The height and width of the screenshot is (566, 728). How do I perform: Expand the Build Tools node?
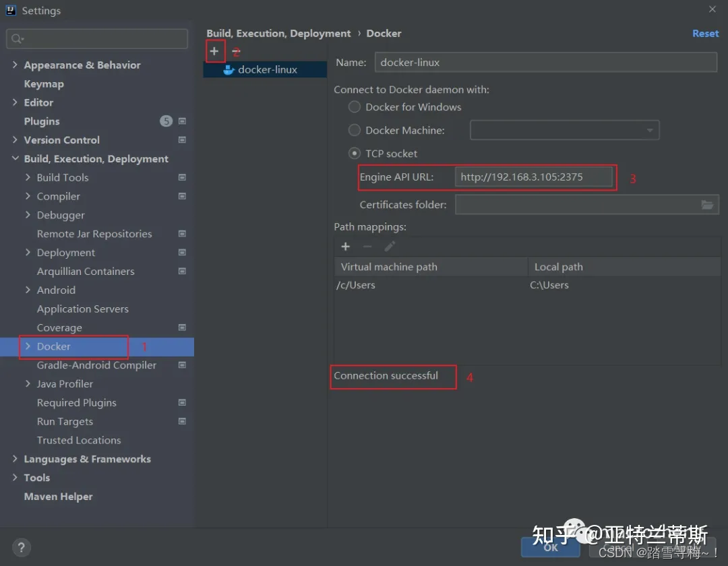[x=28, y=177]
